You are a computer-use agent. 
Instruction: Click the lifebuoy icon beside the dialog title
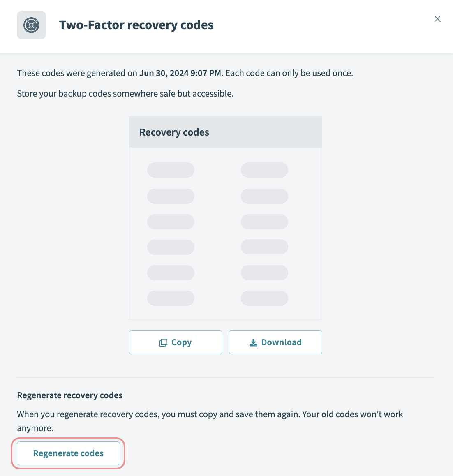click(31, 25)
